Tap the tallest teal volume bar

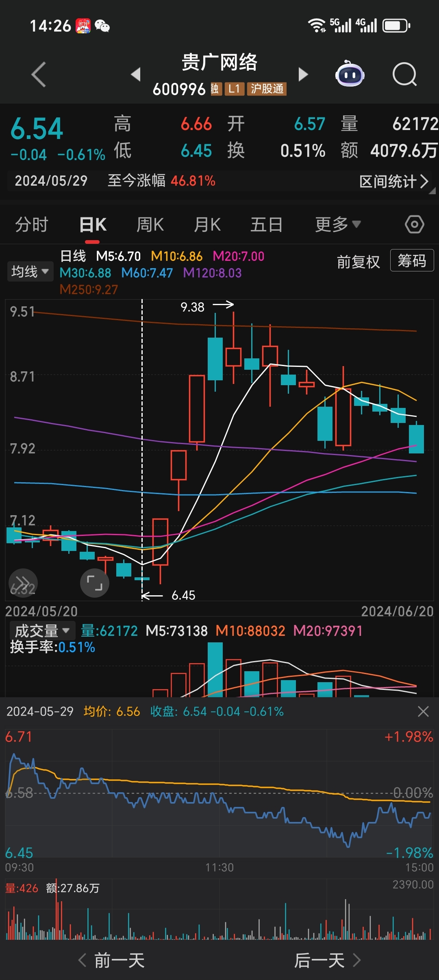215,669
